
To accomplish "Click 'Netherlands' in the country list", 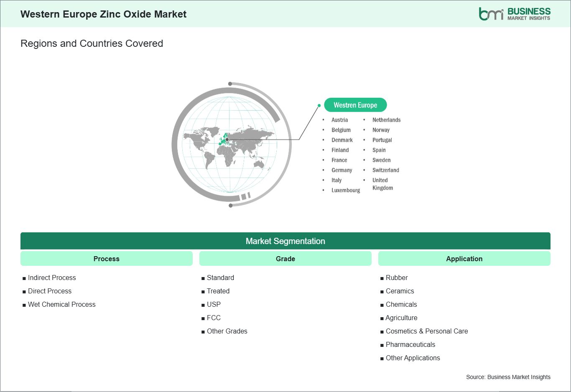I will [x=386, y=120].
